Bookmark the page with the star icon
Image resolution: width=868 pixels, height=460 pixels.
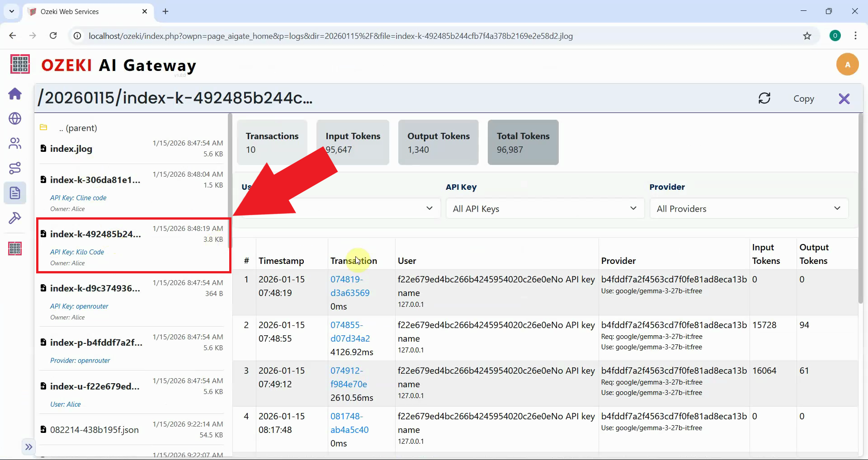coord(807,36)
